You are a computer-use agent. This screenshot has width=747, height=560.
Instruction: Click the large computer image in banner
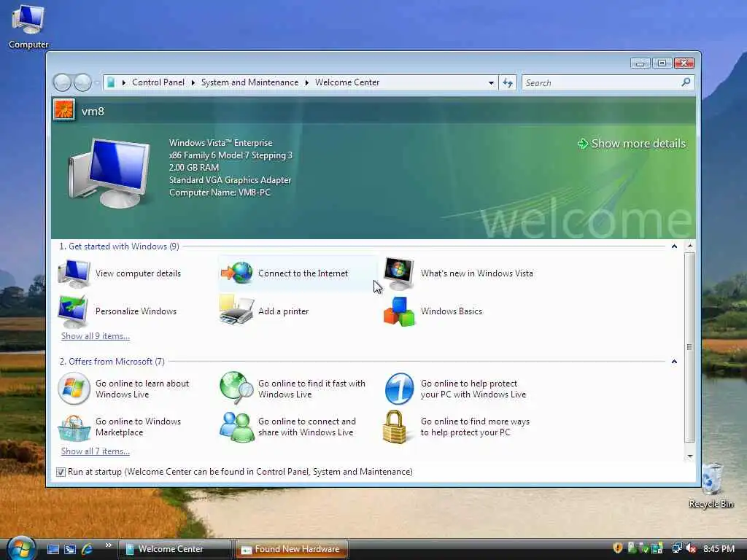[109, 174]
